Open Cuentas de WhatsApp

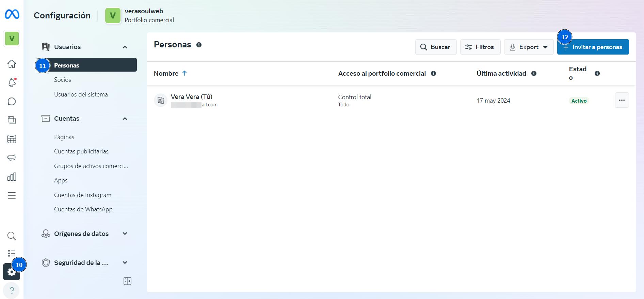[x=83, y=209]
